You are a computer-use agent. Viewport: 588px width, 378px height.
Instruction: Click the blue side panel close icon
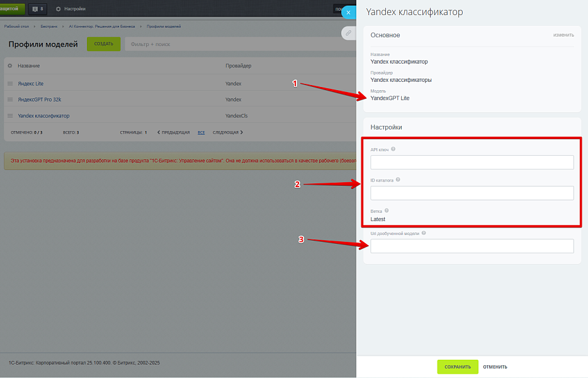348,13
